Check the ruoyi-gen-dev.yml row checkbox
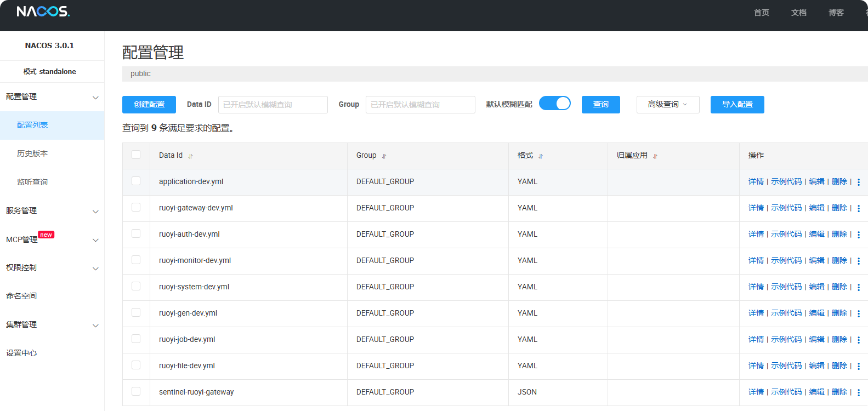Viewport: 868px width, 411px height. coord(136,312)
